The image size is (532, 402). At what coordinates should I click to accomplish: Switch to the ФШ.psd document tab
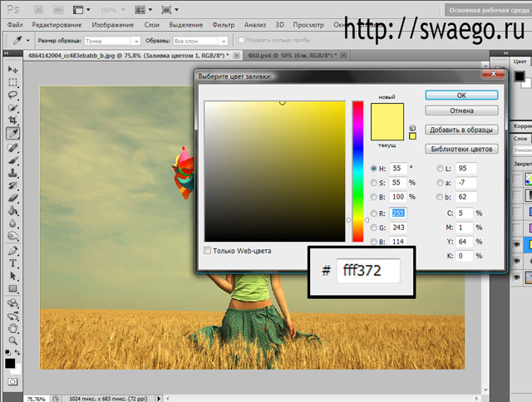pyautogui.click(x=293, y=56)
